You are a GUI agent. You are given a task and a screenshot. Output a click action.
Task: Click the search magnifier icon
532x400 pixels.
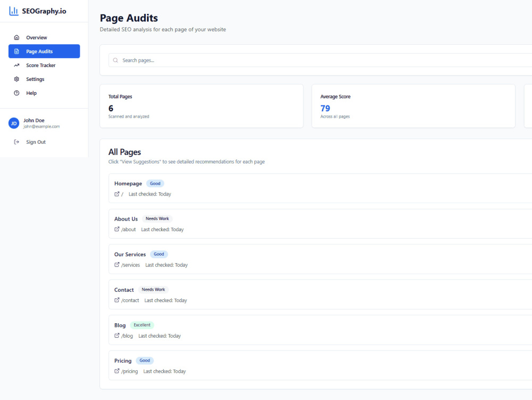115,60
